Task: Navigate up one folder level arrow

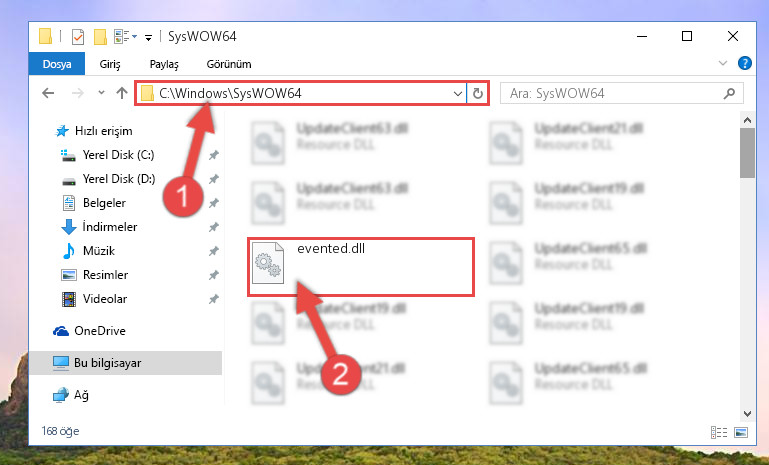Action: click(x=122, y=93)
